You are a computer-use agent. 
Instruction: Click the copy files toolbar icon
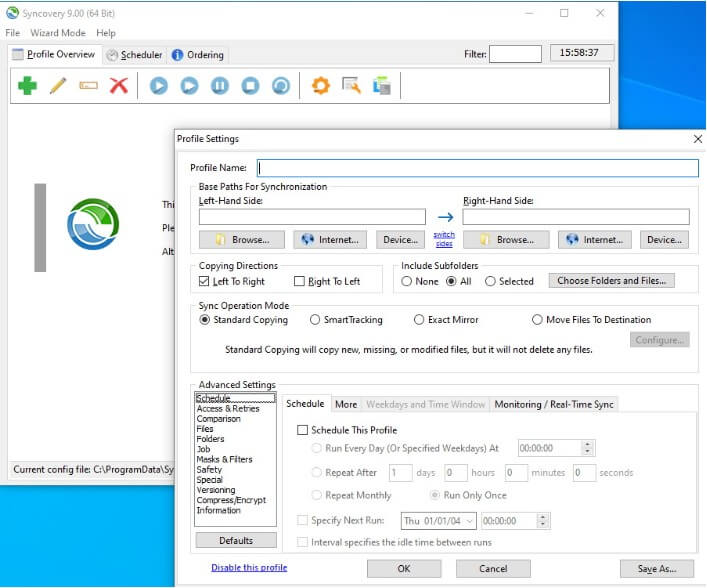pos(381,86)
